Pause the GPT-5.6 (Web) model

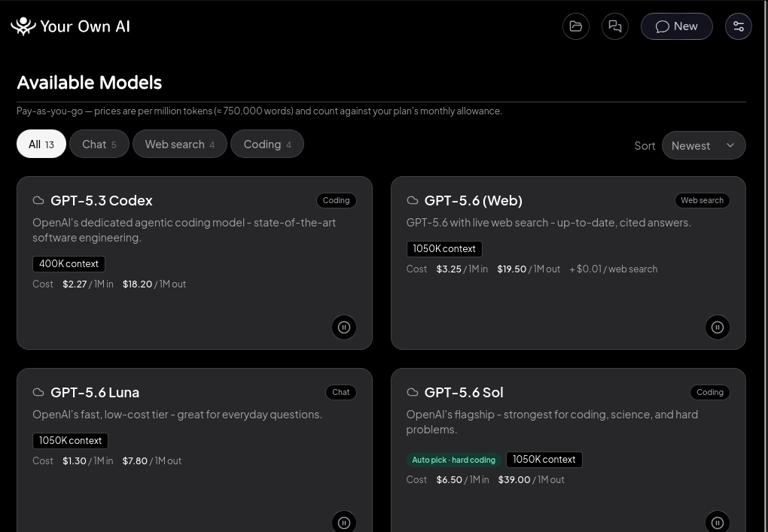click(x=718, y=327)
